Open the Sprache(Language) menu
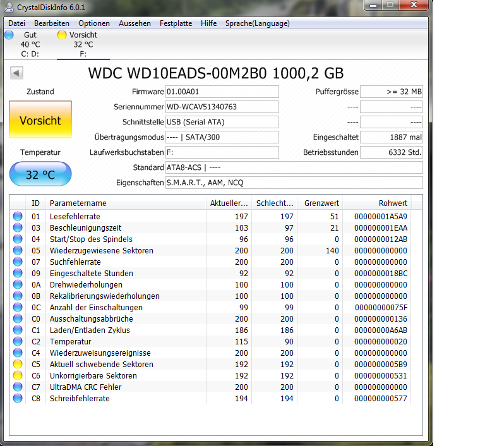Viewport: 485px width, 448px height. tap(258, 23)
